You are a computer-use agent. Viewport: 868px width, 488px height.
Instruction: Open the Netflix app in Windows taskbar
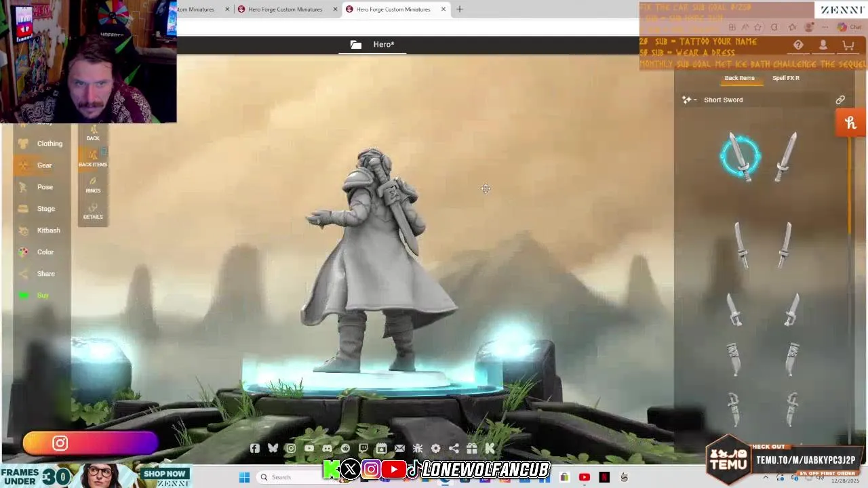(604, 477)
